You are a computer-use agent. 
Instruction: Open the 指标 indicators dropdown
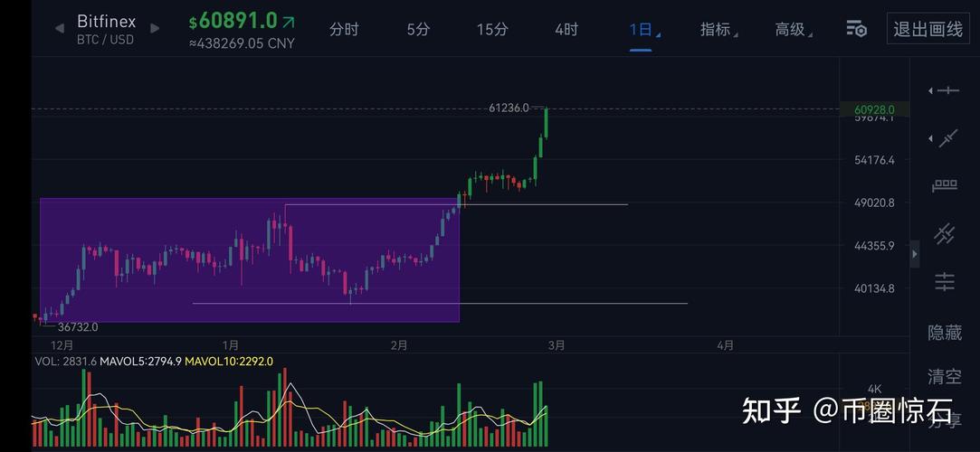pyautogui.click(x=718, y=30)
